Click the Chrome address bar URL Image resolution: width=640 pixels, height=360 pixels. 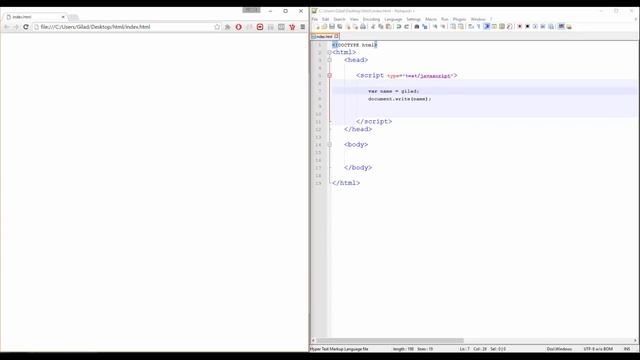95,27
